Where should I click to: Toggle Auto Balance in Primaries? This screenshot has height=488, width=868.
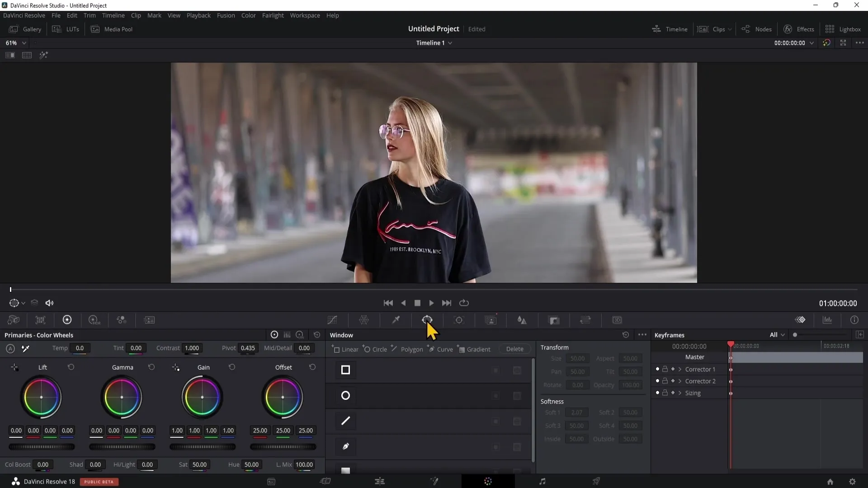10,348
